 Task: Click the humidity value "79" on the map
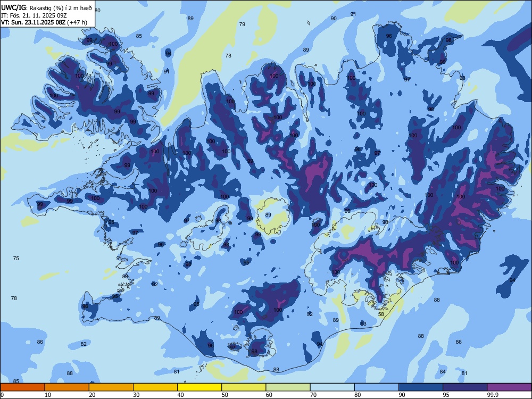pyautogui.click(x=242, y=24)
